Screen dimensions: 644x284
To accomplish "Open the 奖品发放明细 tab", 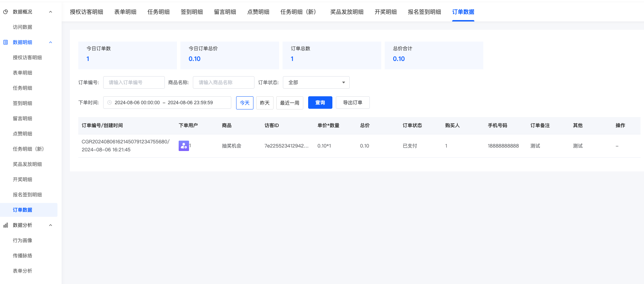I will click(347, 12).
